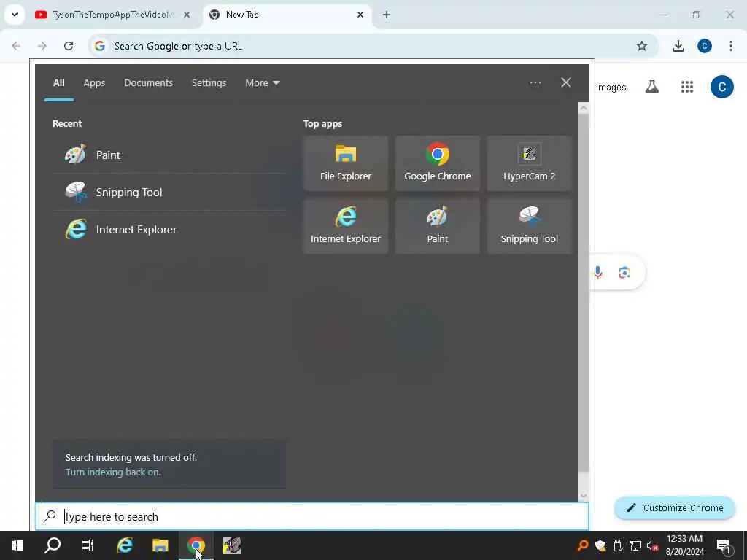Open Search Labs flask icon

pos(651,87)
